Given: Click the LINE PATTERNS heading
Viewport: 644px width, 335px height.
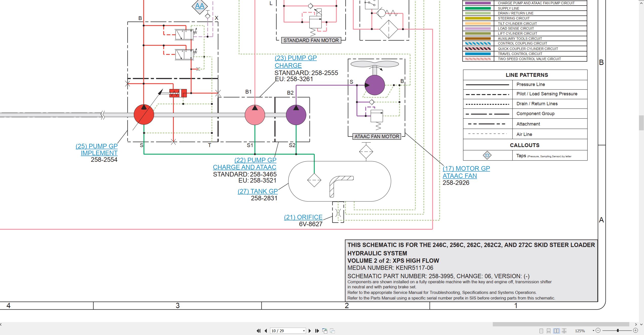Looking at the screenshot, I should (x=527, y=75).
